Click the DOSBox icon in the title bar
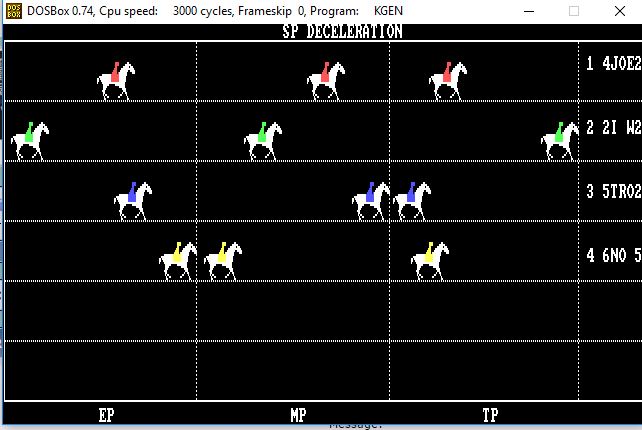This screenshot has height=430, width=642. coord(14,11)
